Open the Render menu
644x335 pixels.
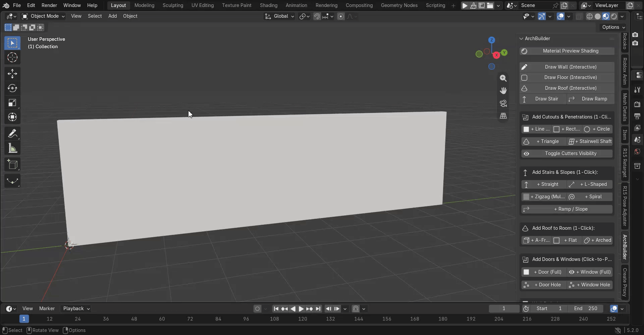pos(49,5)
